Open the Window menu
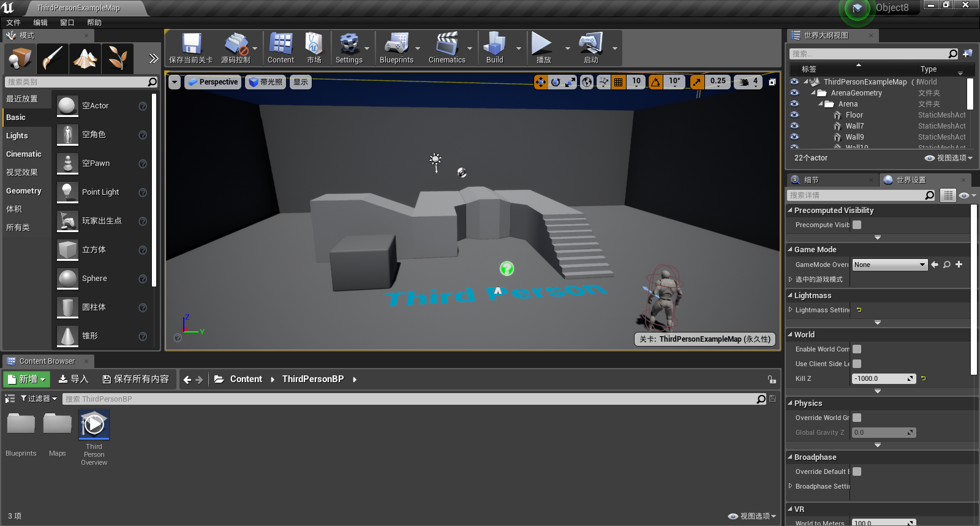Screen dimensions: 980x526 click(x=67, y=23)
